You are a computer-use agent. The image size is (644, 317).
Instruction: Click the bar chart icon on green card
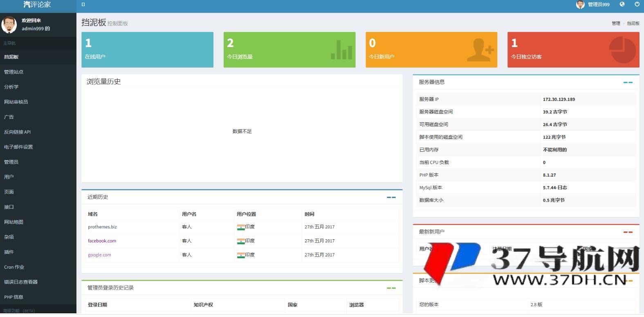pos(341,50)
